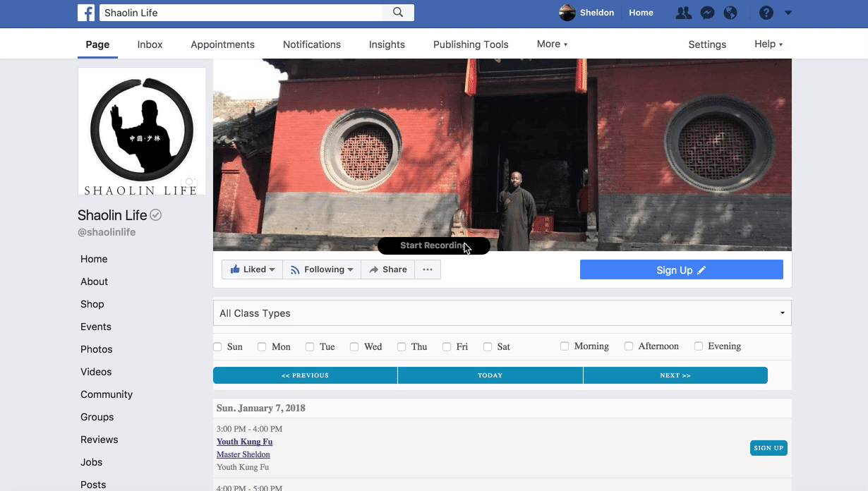Open the Youth Kung Fu class link

[244, 442]
